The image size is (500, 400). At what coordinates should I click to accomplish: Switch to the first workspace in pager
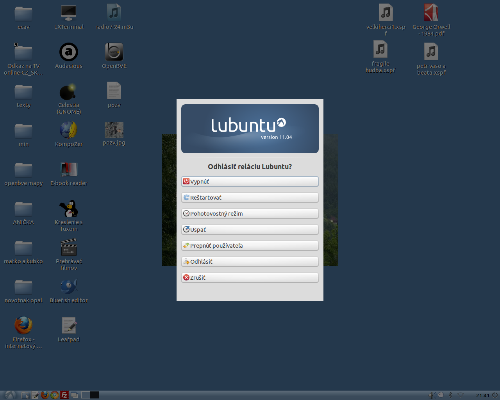pos(86,395)
